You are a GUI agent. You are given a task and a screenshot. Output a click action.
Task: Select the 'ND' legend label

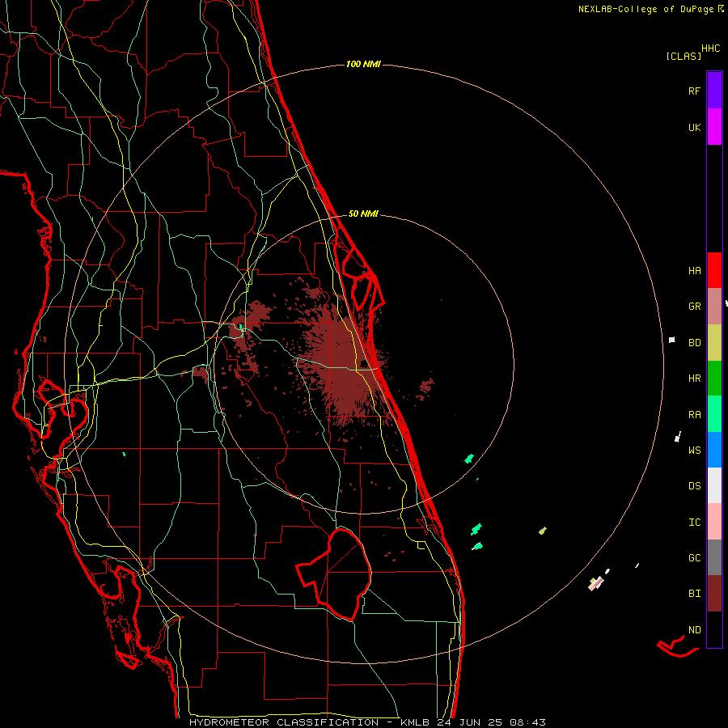(694, 630)
